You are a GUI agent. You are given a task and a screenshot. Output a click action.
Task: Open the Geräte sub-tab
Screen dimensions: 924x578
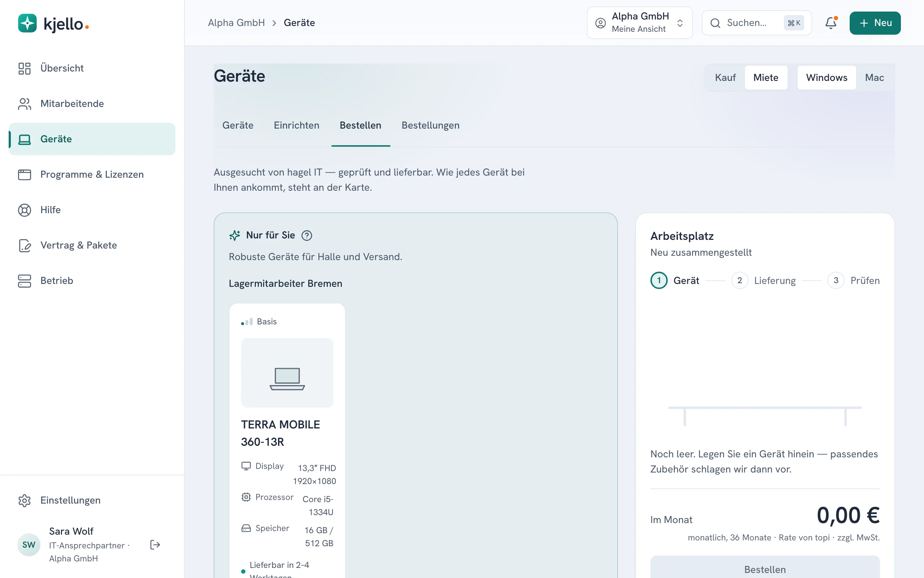[238, 125]
